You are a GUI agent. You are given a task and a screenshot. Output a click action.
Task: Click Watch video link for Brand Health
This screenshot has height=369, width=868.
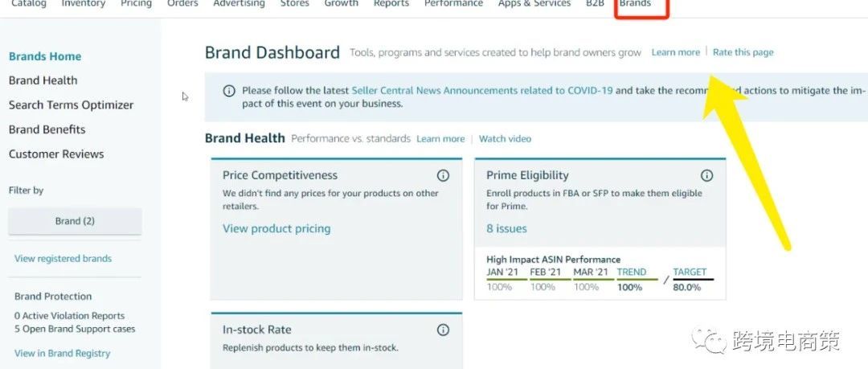pyautogui.click(x=505, y=139)
